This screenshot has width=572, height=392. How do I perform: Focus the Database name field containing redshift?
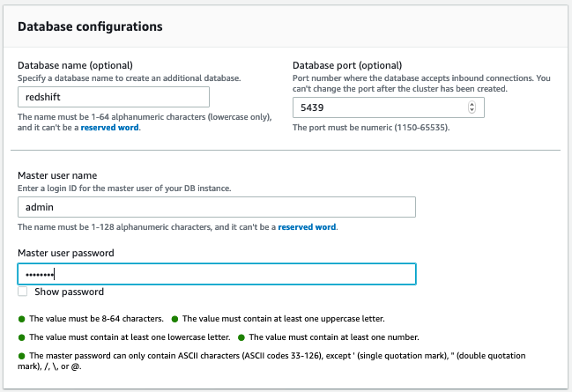click(x=112, y=97)
